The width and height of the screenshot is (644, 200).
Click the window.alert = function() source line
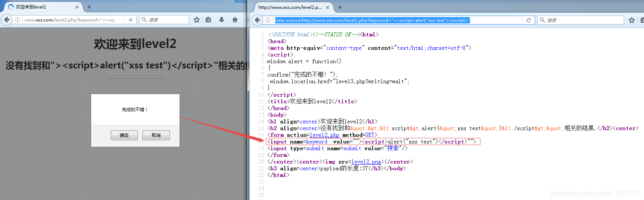click(304, 61)
